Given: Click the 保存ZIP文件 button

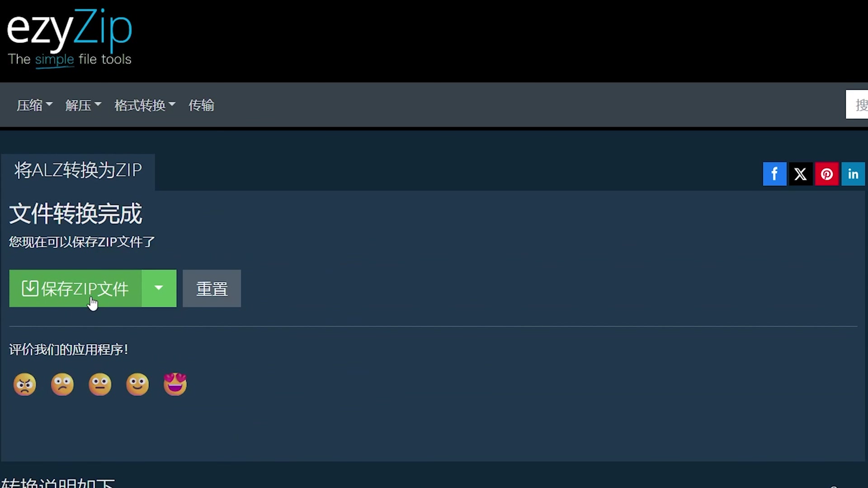Looking at the screenshot, I should pyautogui.click(x=75, y=288).
